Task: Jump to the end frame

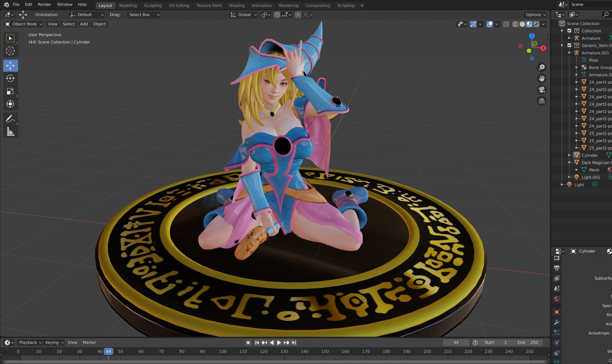Action: 294,342
